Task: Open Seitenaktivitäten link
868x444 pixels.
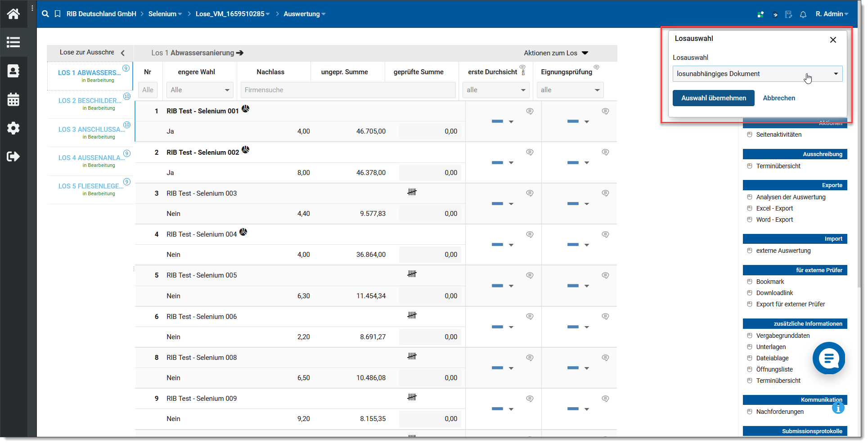Action: 778,135
